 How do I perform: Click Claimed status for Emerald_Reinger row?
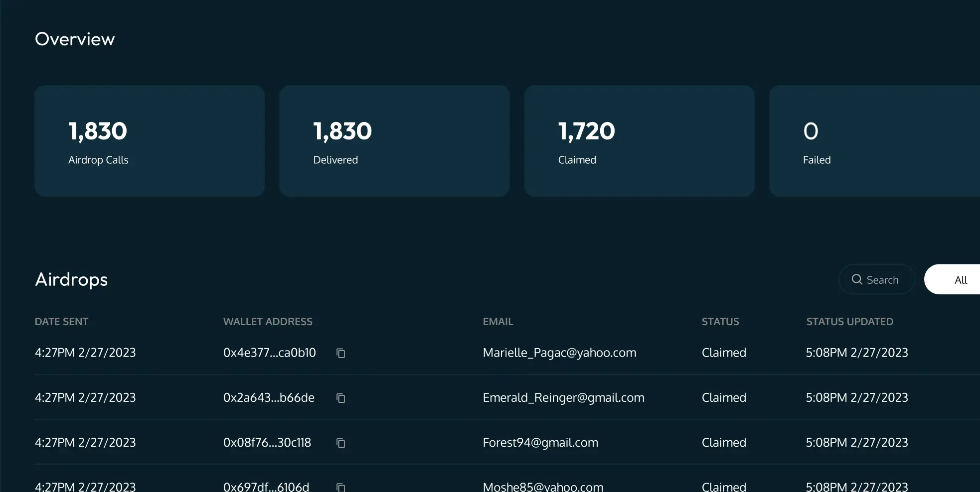(724, 397)
